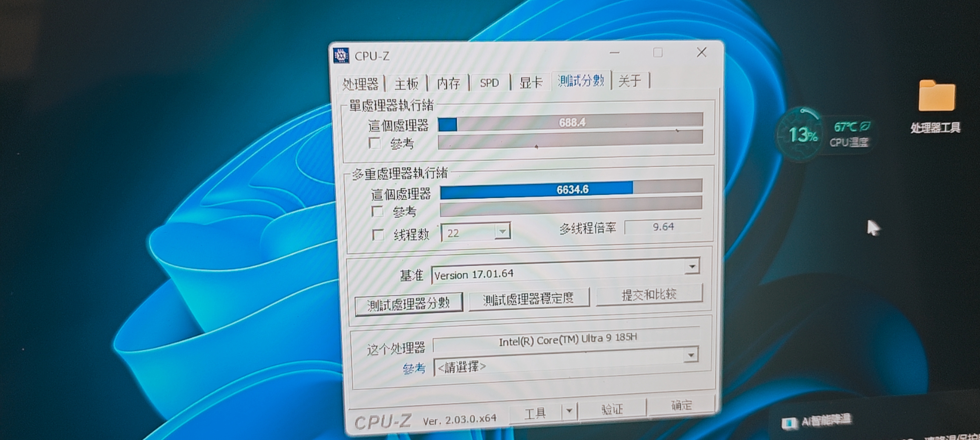Screen dimensions: 980x440
Task: Enable multi thread 參考 checkbox
Action: click(377, 211)
